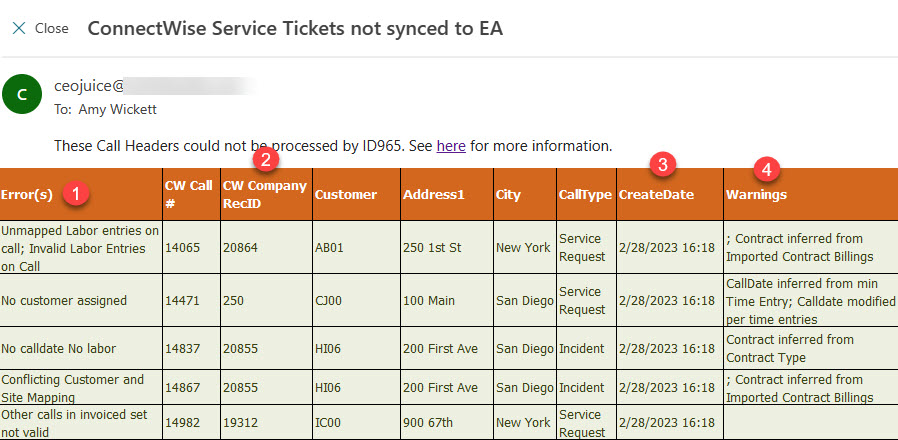This screenshot has width=898, height=440.
Task: Click sender address ceojuice@
Action: 89,86
